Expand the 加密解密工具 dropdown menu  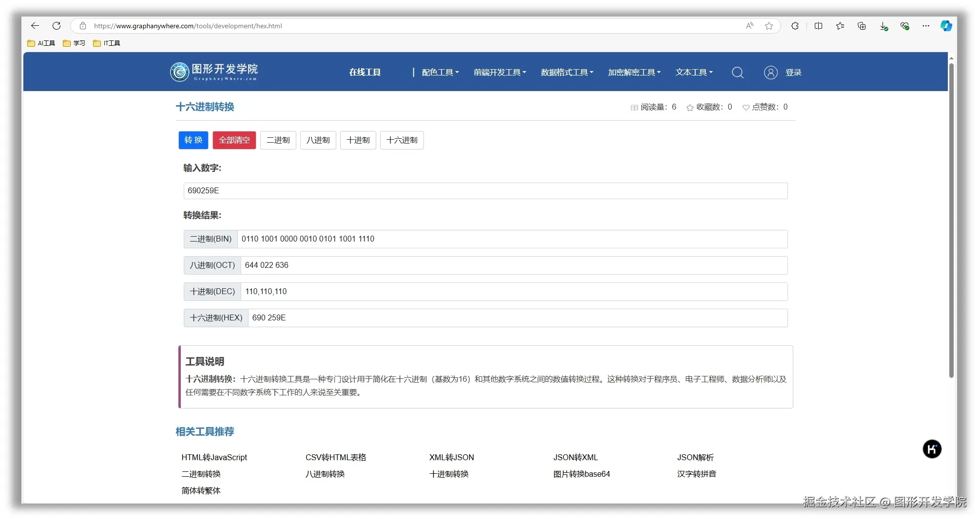[x=634, y=72]
